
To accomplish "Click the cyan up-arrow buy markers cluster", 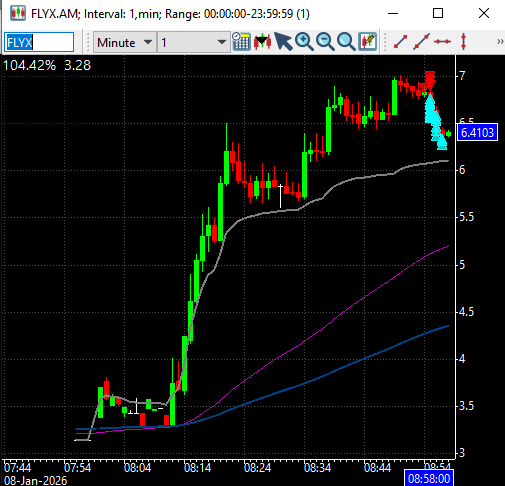I will pos(435,122).
